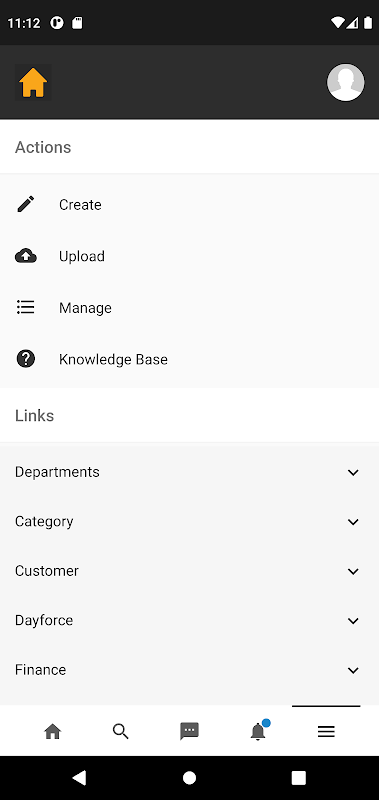The image size is (379, 800).
Task: Expand the Category links section
Action: 189,521
